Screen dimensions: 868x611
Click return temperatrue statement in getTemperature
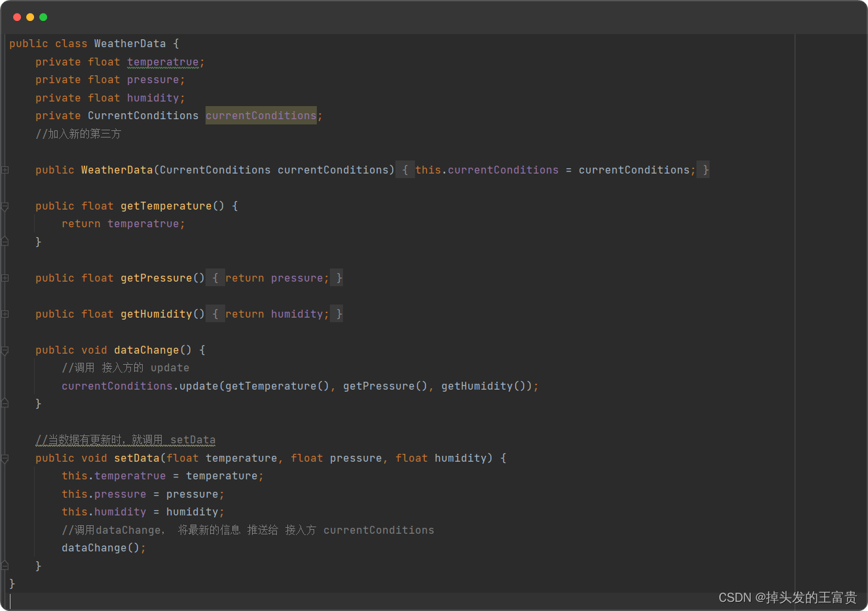click(x=124, y=224)
